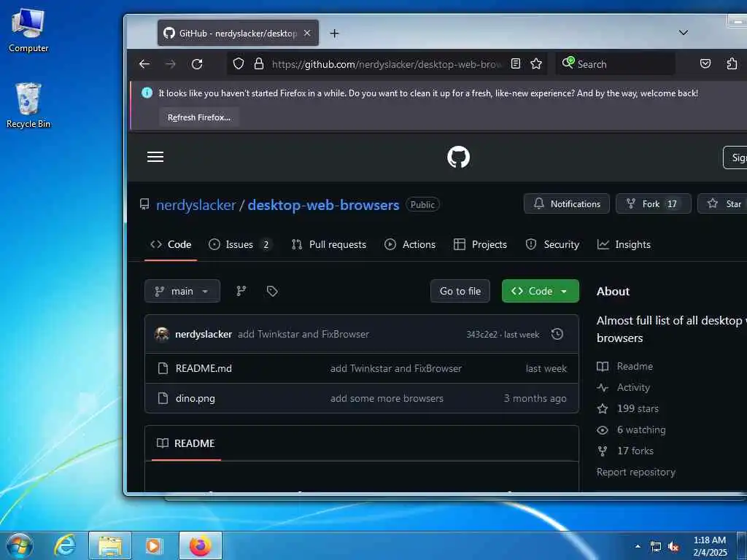Go back with the browser back arrow

[144, 64]
